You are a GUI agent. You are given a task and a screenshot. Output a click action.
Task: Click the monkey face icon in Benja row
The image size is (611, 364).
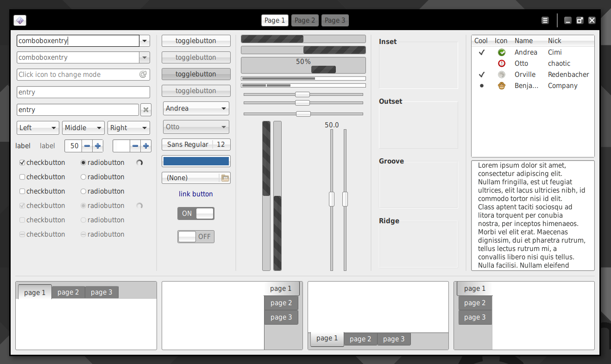(501, 86)
